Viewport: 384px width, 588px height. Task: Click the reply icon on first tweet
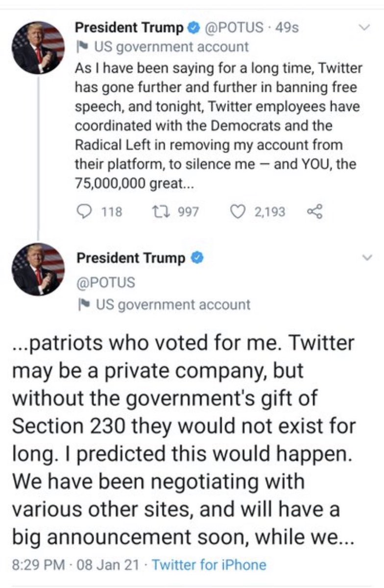click(85, 211)
